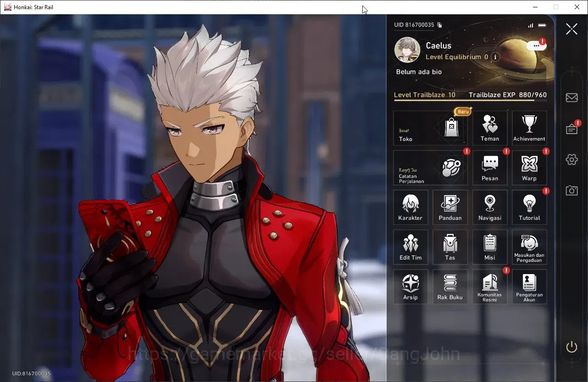This screenshot has height=382, width=588.
Task: Open the Achievement trophy tile
Action: click(529, 128)
